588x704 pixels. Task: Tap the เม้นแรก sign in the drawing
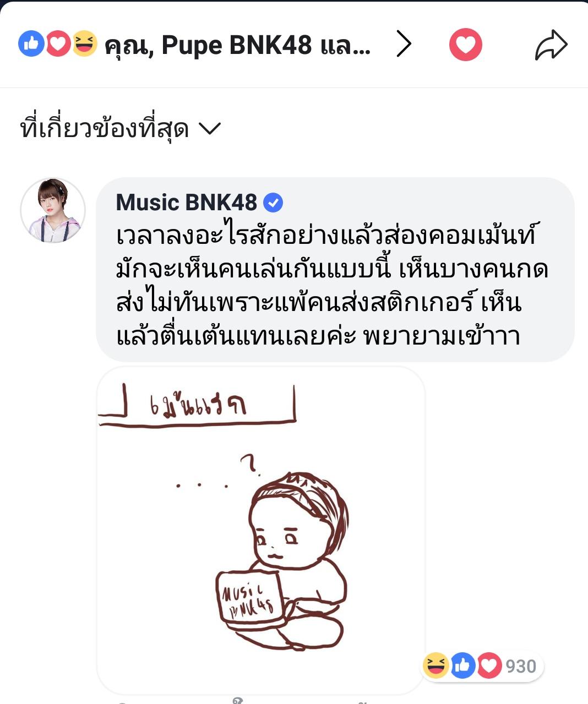pyautogui.click(x=197, y=406)
